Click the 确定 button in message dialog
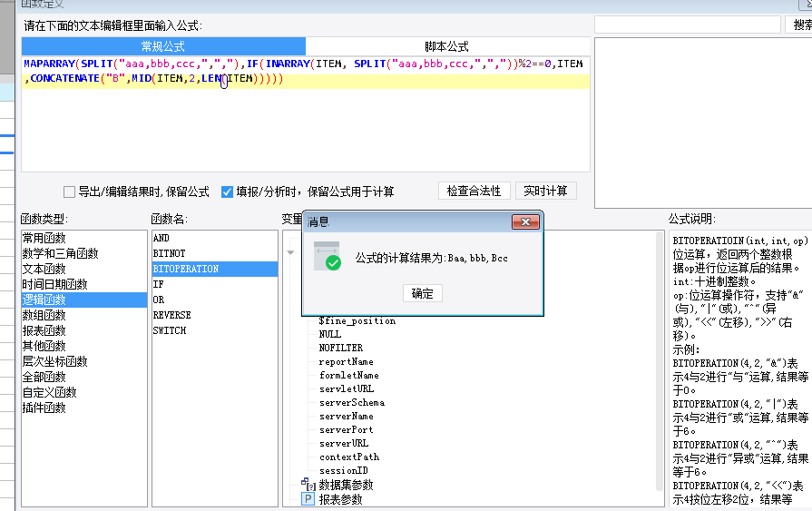The height and width of the screenshot is (511, 812). pyautogui.click(x=422, y=293)
